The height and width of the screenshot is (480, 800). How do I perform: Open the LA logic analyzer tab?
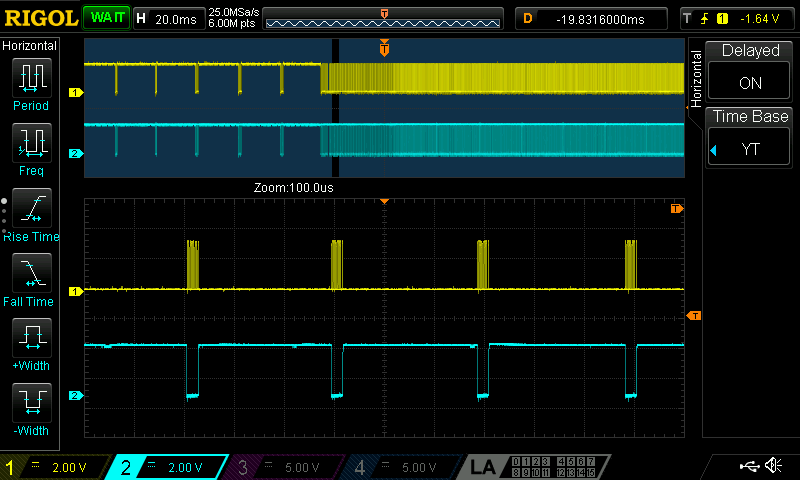click(x=483, y=467)
